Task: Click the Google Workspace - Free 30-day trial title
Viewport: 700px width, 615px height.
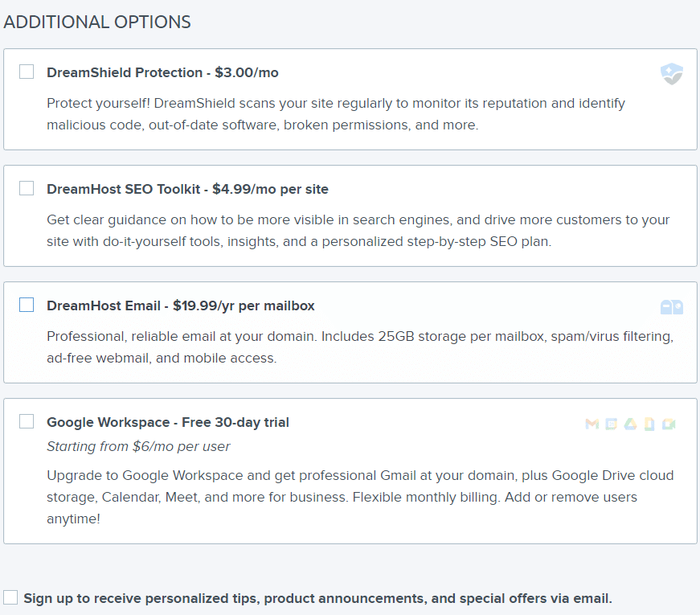Action: pyautogui.click(x=168, y=422)
